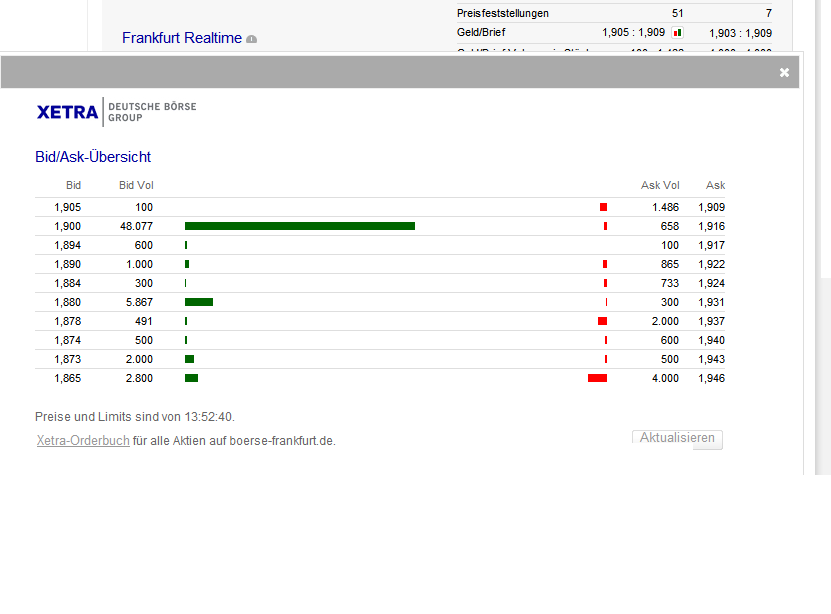The width and height of the screenshot is (831, 614).
Task: Click the green bid bar on the 1,865 row
Action: tap(190, 378)
